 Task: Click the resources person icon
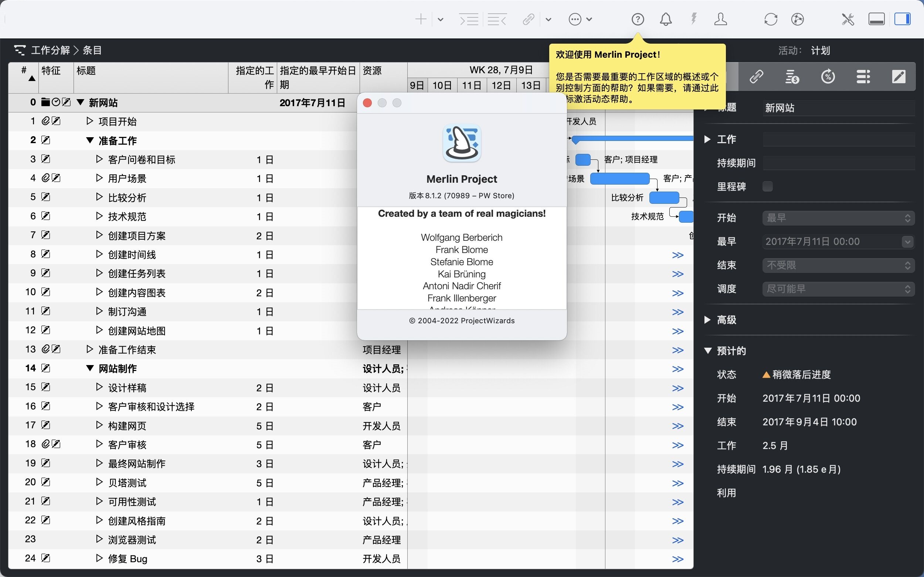(x=720, y=19)
